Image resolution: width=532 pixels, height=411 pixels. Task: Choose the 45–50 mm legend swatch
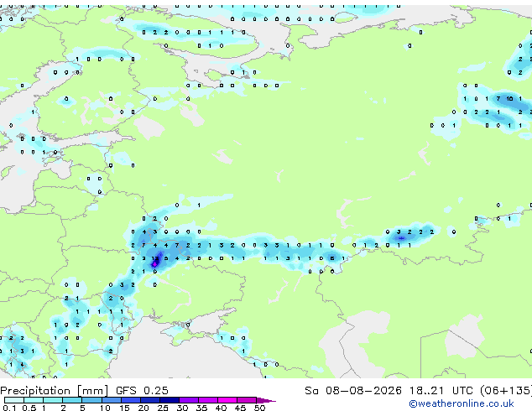pyautogui.click(x=247, y=400)
